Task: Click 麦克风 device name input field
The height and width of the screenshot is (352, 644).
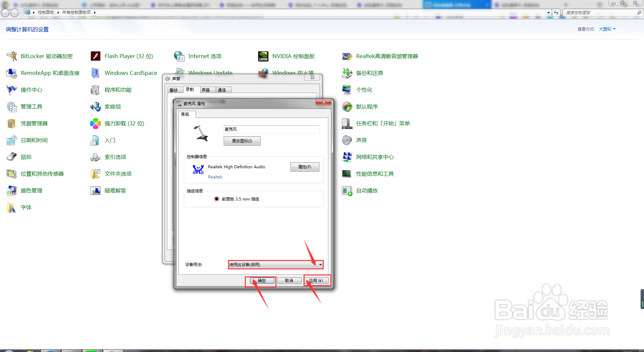Action: pos(271,129)
